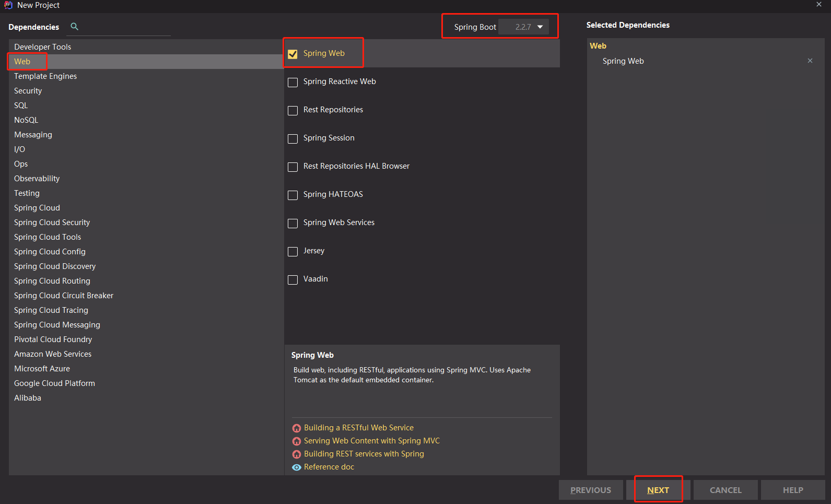Viewport: 831px width, 504px height.
Task: Check the Spring Web Services option
Action: (x=293, y=223)
